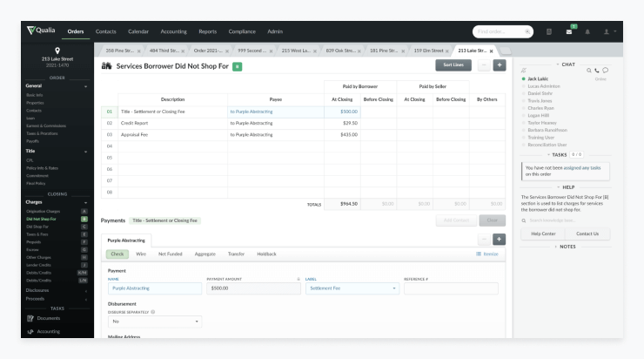Close the 213 Lake Str tab
644x359 pixels.
(x=491, y=51)
